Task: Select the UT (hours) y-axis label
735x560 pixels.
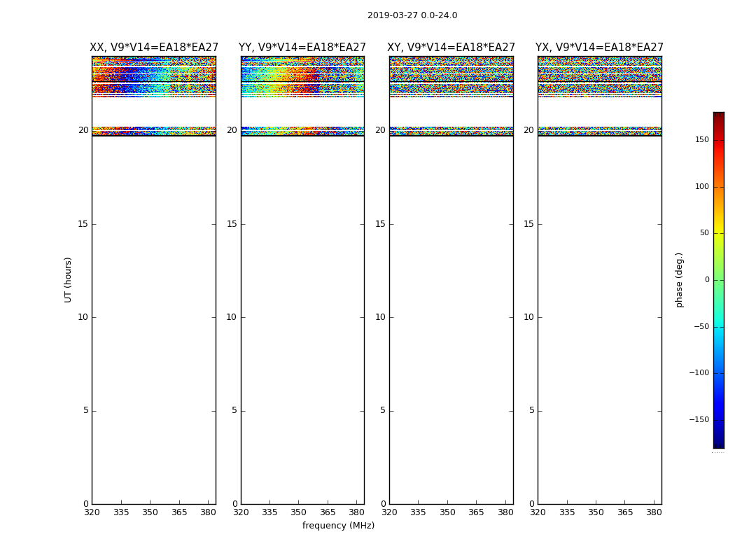Action: 68,280
